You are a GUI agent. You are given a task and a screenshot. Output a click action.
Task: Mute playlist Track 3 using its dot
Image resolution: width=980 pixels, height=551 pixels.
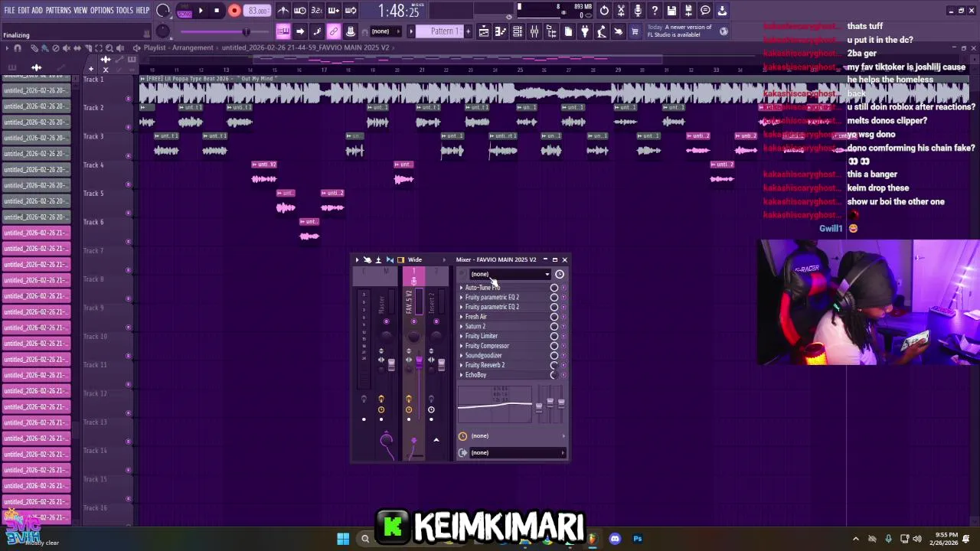pyautogui.click(x=128, y=156)
